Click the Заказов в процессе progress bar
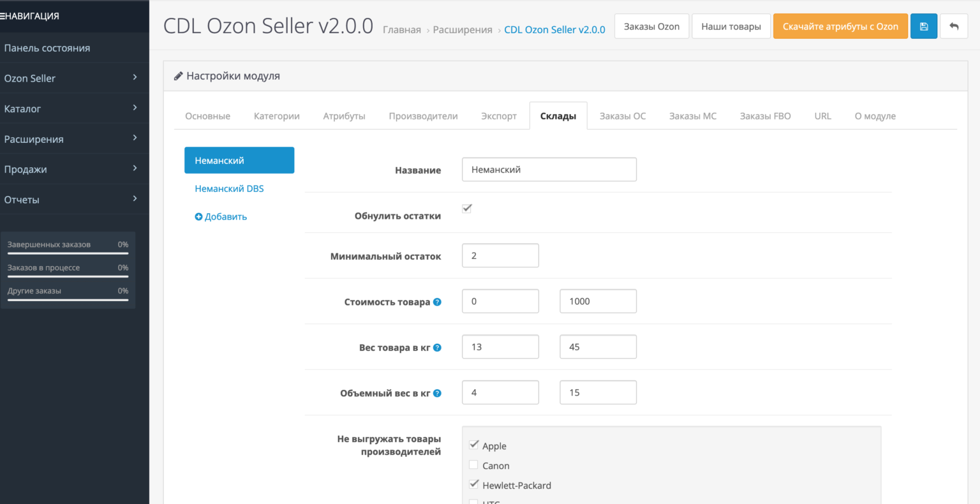Screen dimensions: 980x504 (68, 276)
